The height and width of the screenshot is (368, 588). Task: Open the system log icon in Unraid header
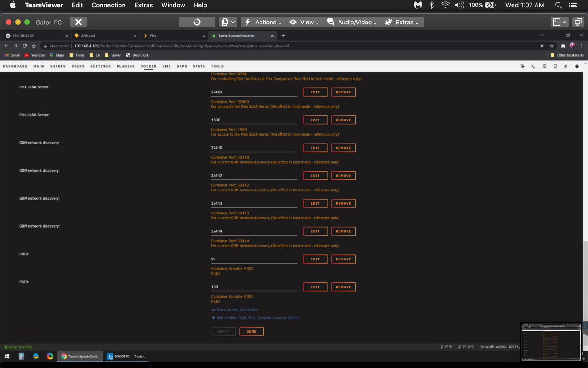pos(566,66)
